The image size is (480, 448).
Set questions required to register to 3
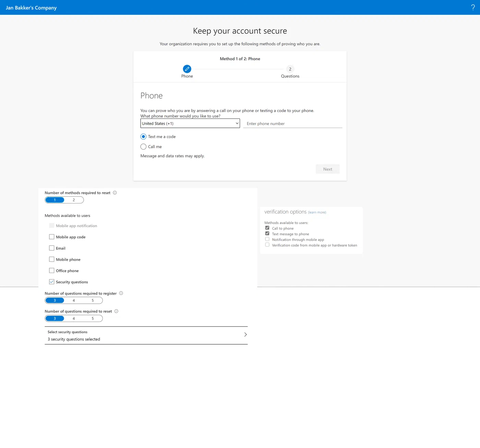55,300
